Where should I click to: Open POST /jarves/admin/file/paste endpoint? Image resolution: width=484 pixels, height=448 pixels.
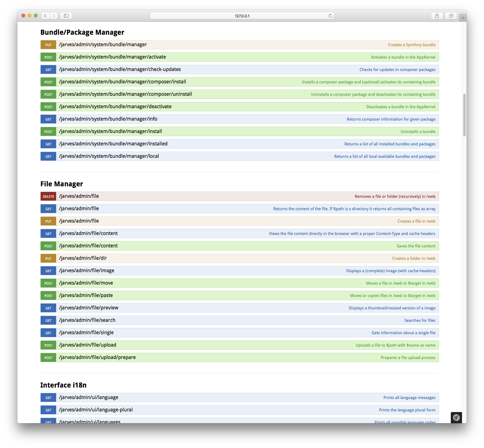tap(240, 295)
